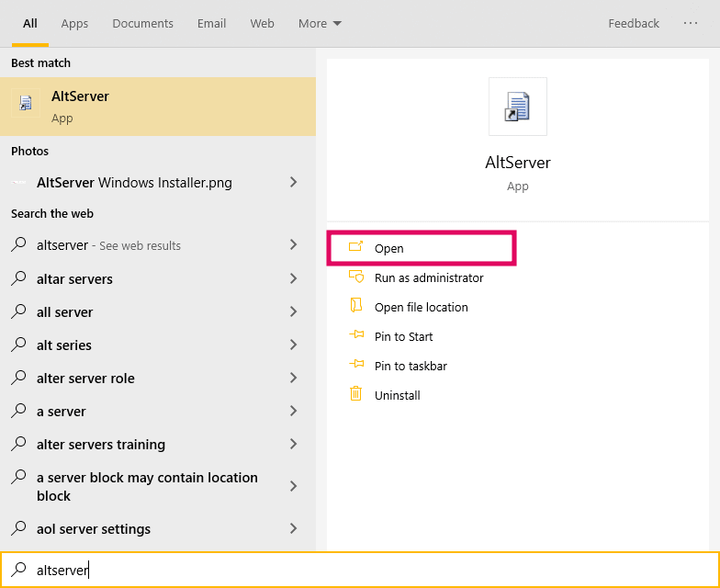The height and width of the screenshot is (588, 720).
Task: Click the Pin to Start pin icon
Action: point(356,334)
